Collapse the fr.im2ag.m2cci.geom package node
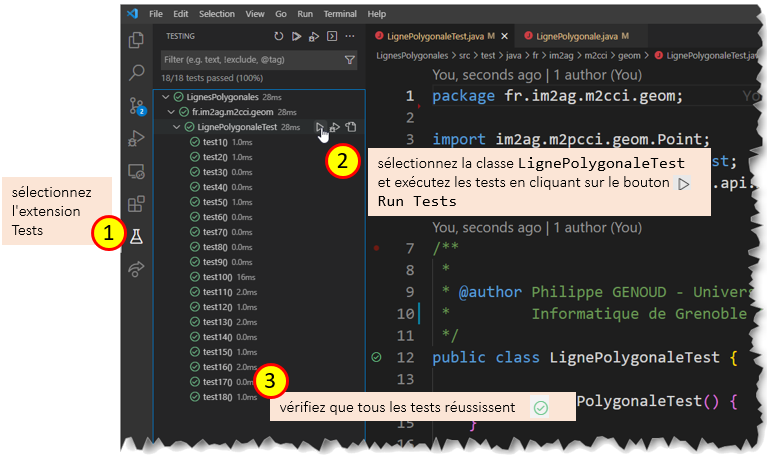 (x=172, y=112)
